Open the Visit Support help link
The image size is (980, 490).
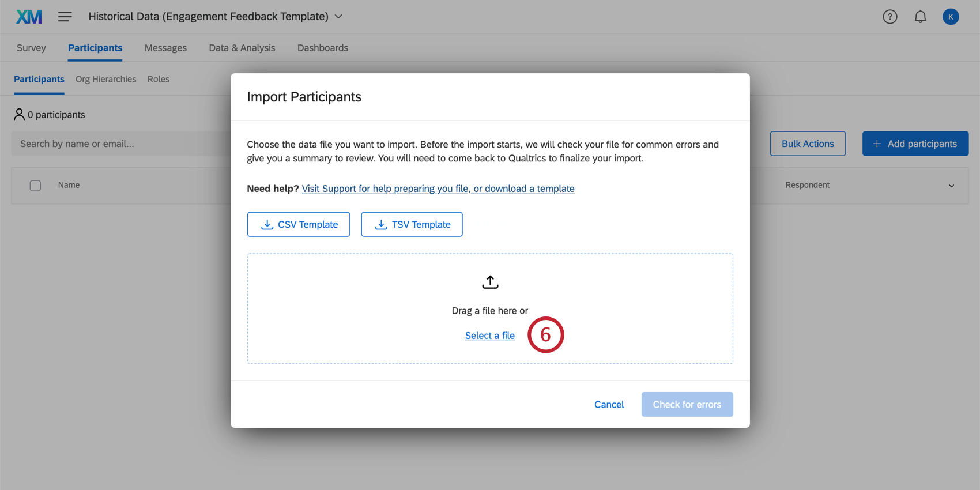tap(438, 189)
